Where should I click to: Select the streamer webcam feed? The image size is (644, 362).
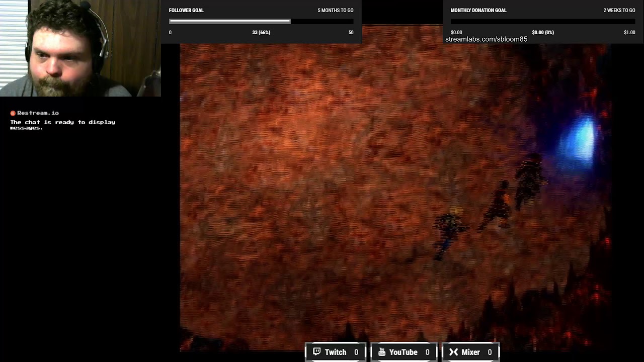coord(80,48)
